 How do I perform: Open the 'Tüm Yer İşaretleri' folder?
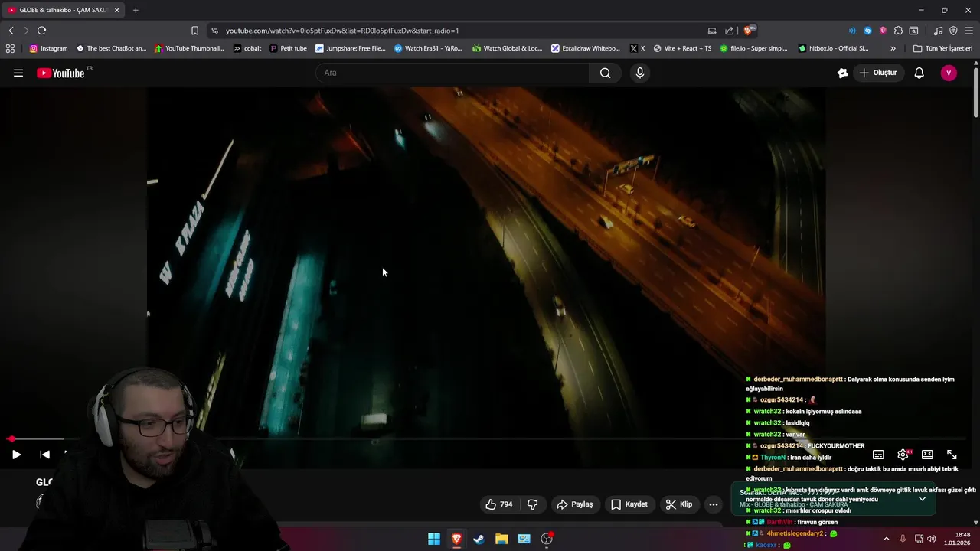942,48
